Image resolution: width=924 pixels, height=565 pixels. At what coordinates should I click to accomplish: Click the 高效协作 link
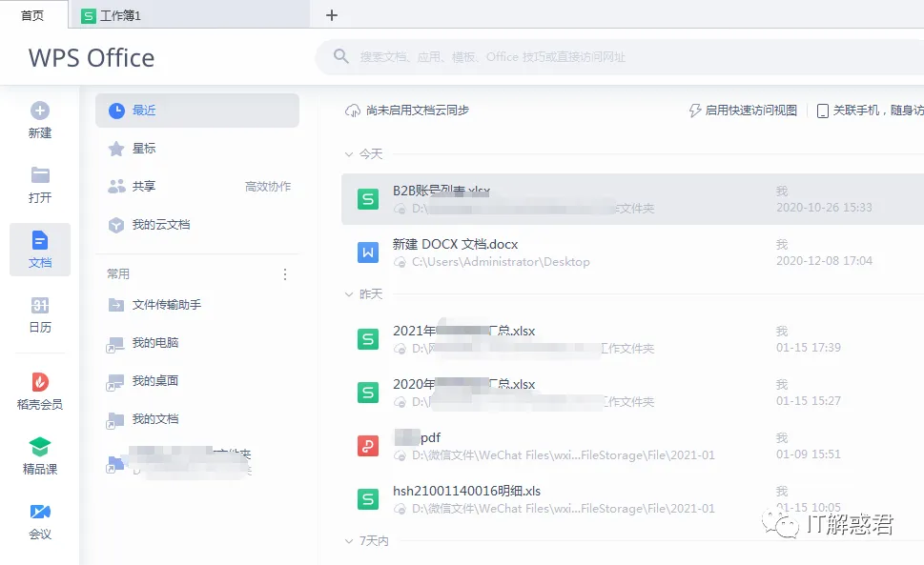268,187
